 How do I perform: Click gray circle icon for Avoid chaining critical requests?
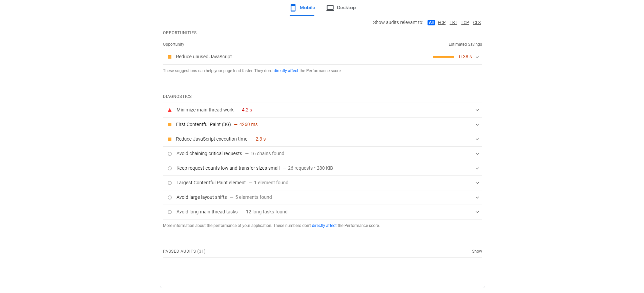pos(170,154)
